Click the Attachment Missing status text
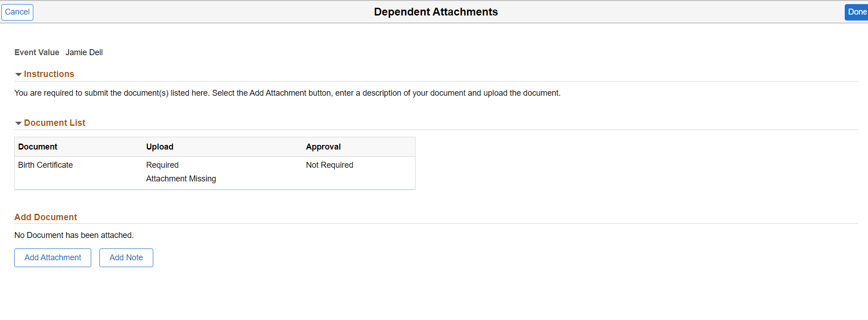868x320 pixels. (x=181, y=179)
